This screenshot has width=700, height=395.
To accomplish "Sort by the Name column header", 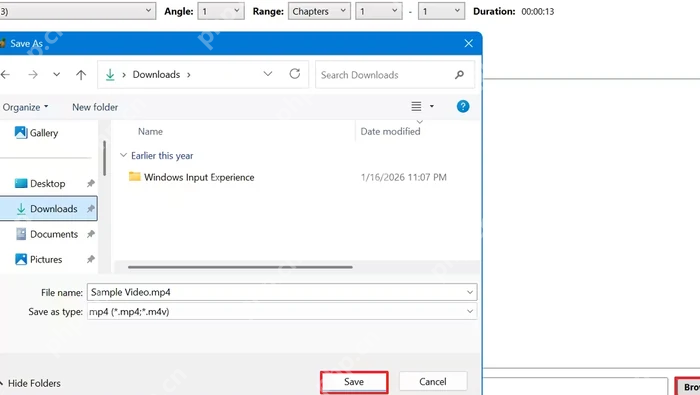I will coord(150,132).
